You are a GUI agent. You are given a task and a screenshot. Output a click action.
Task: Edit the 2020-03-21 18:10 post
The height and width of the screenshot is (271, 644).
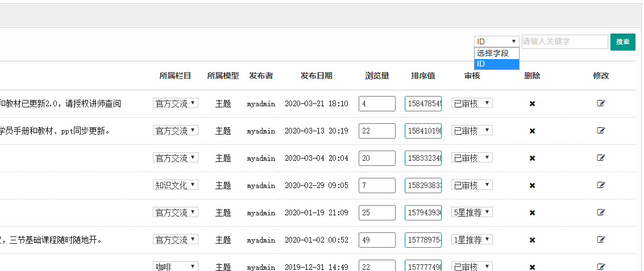[x=601, y=103]
